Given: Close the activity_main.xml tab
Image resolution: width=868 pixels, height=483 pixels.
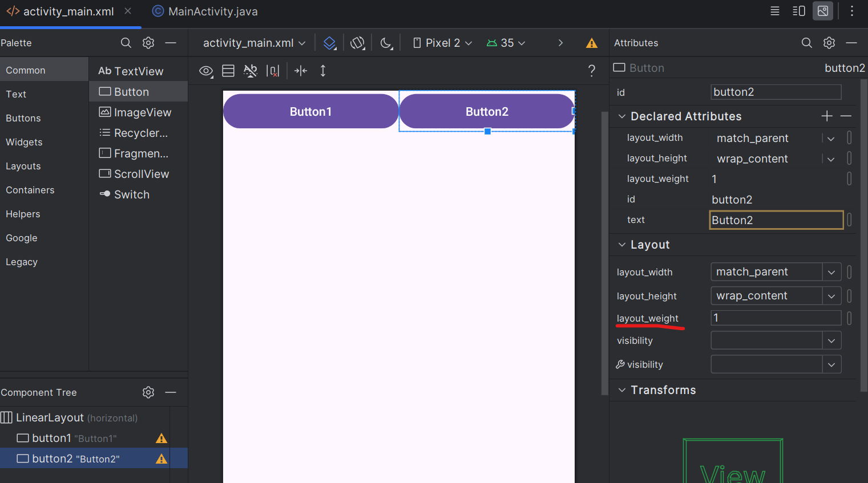Looking at the screenshot, I should tap(128, 11).
